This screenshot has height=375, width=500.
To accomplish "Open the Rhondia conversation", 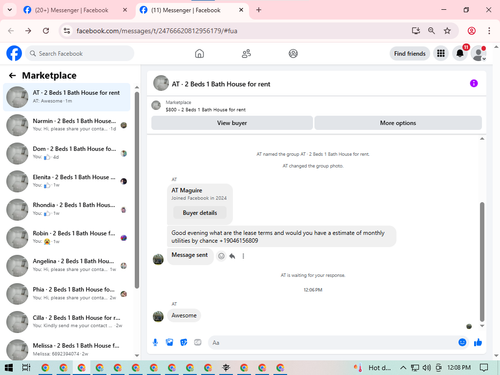I will [67, 209].
